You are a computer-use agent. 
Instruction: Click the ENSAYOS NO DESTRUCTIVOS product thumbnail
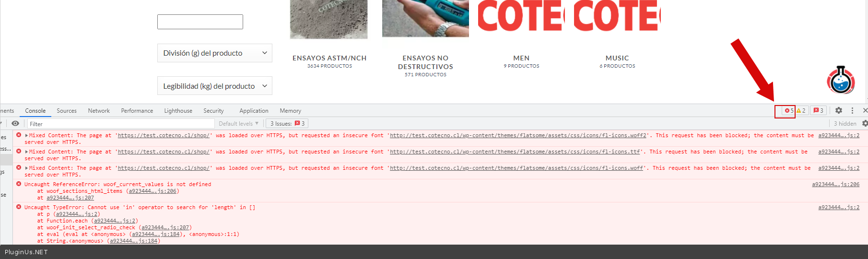pos(425,18)
